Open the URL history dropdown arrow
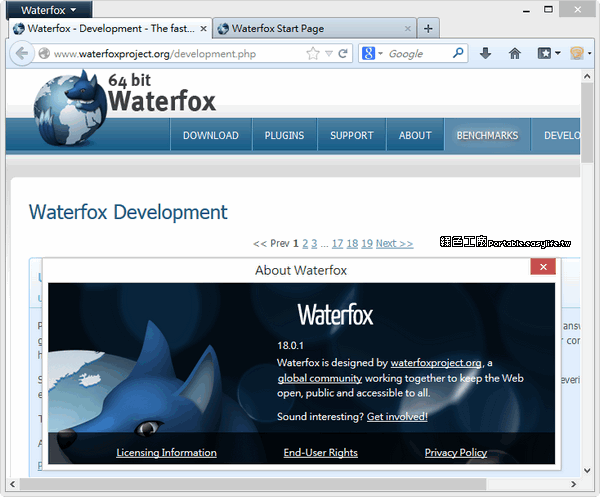Image resolution: width=600 pixels, height=497 pixels. [329, 54]
